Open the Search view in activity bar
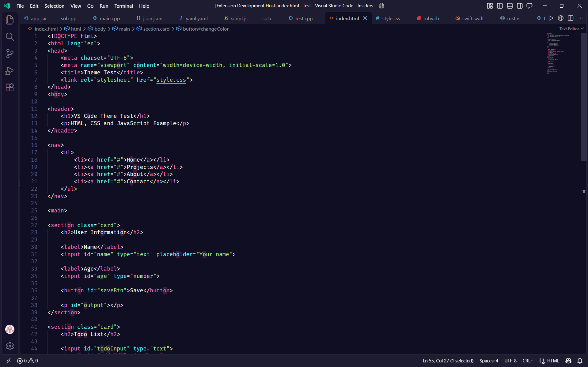The width and height of the screenshot is (588, 367). [10, 37]
